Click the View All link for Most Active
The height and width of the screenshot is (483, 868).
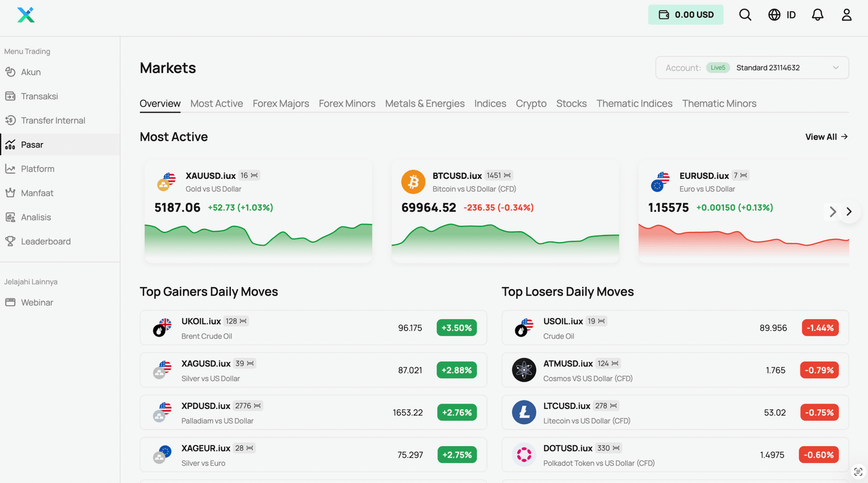pos(826,137)
